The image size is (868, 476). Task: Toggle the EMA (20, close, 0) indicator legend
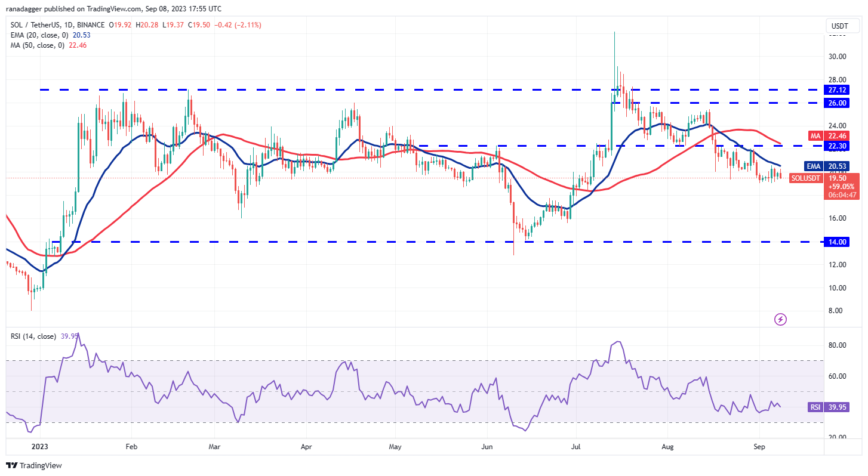pos(36,35)
